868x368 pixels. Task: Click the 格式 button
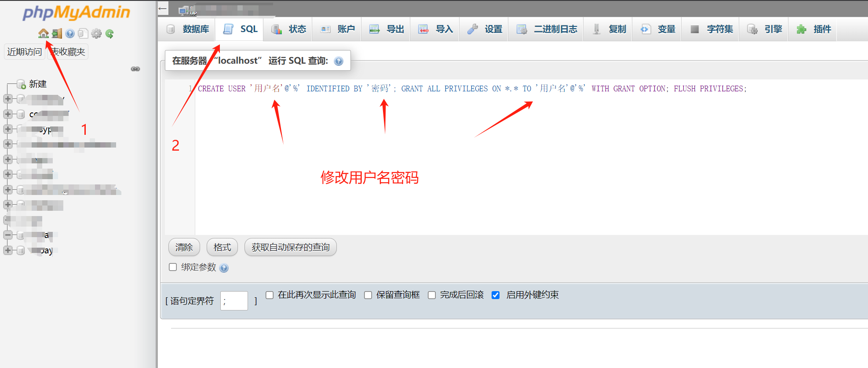(222, 247)
